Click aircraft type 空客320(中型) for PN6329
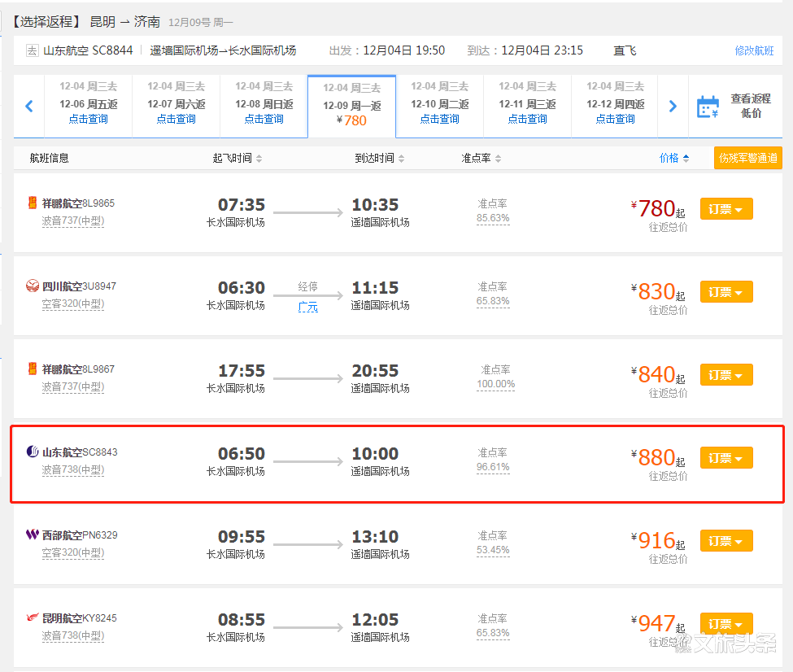The height and width of the screenshot is (672, 793). (73, 552)
